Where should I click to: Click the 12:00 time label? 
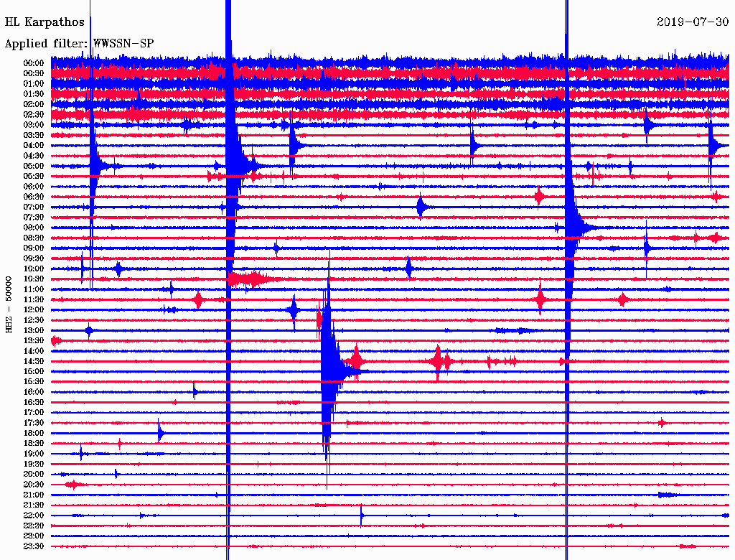click(x=34, y=309)
